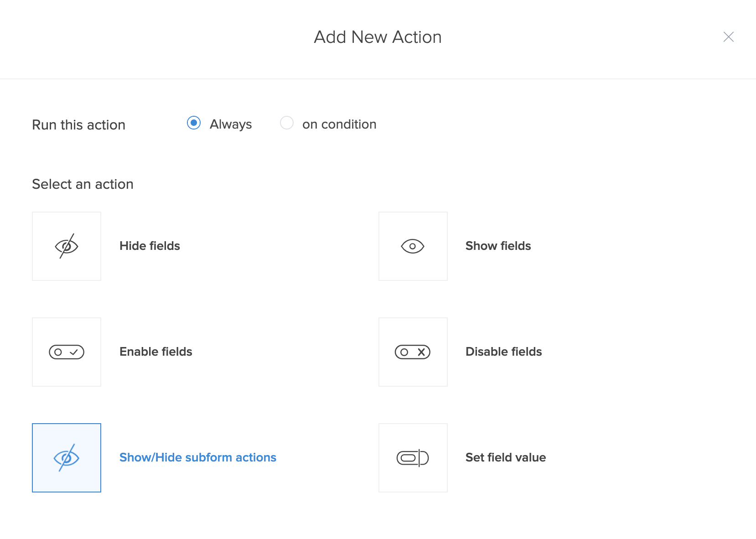This screenshot has width=756, height=539.
Task: Select the Enable fields checkmark pill icon
Action: click(x=67, y=352)
